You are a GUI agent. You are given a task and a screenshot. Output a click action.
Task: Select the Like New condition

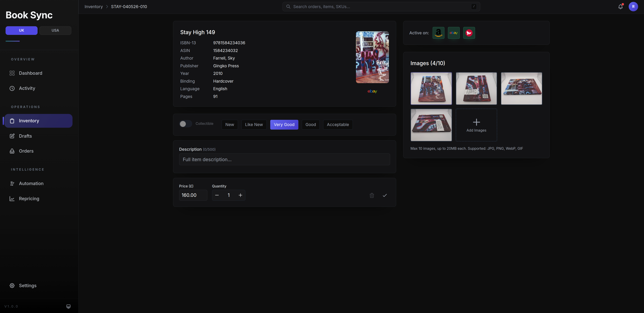pyautogui.click(x=254, y=124)
